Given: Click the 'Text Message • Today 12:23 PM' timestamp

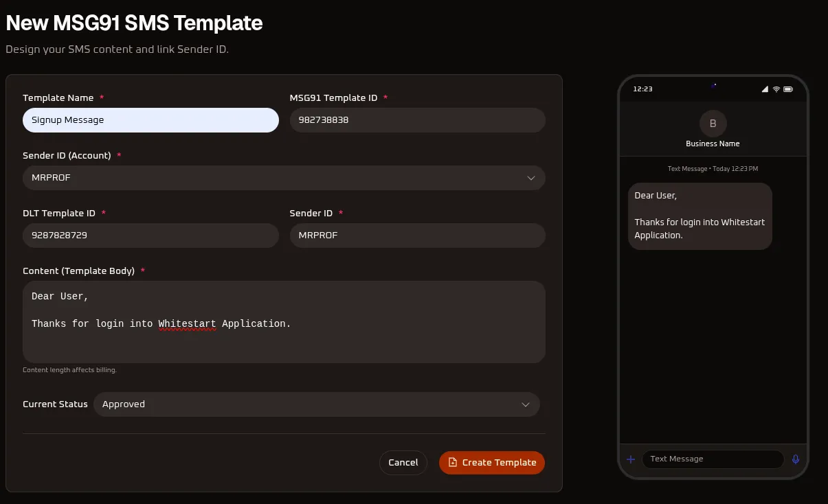Looking at the screenshot, I should [713, 169].
